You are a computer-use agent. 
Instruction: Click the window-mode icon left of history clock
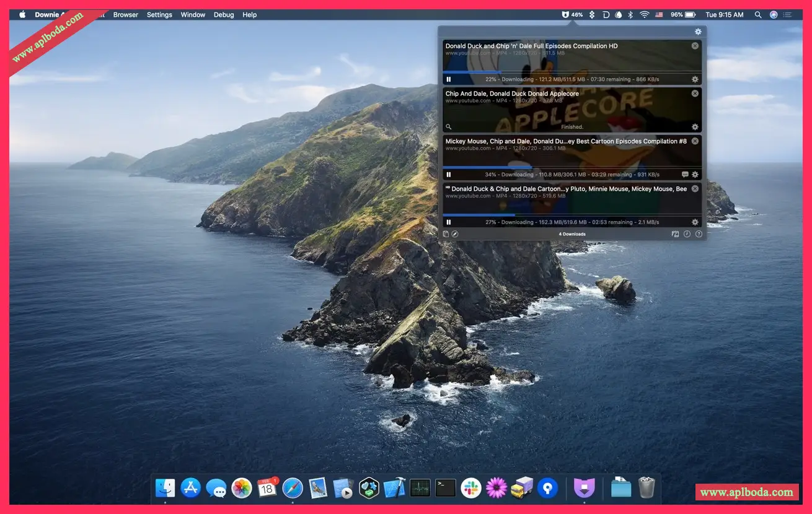click(675, 234)
